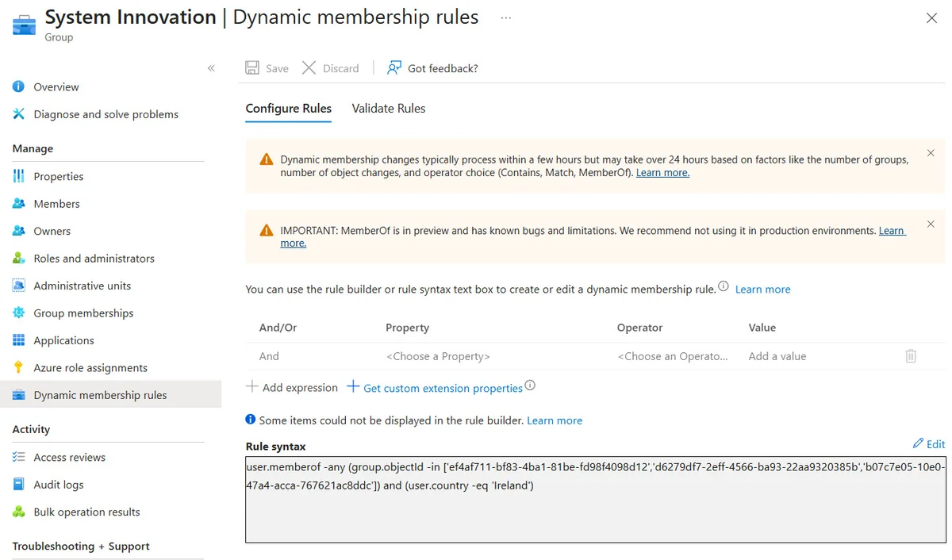Screen dimensions: 952x560
Task: Click Add expression
Action: pyautogui.click(x=292, y=387)
